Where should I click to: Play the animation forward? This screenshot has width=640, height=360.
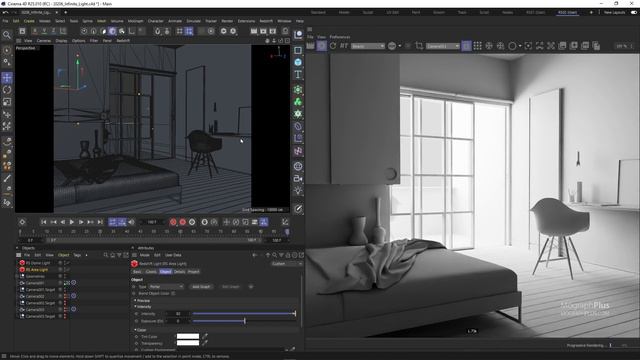(x=72, y=222)
